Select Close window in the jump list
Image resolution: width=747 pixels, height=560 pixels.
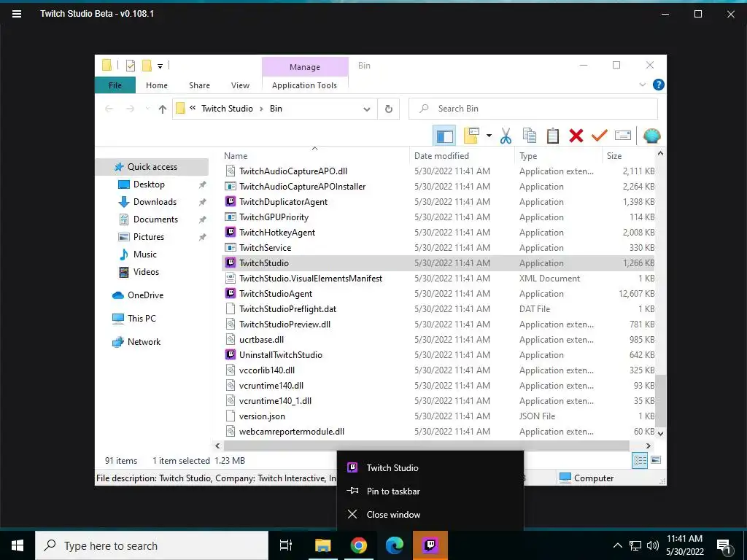430,514
